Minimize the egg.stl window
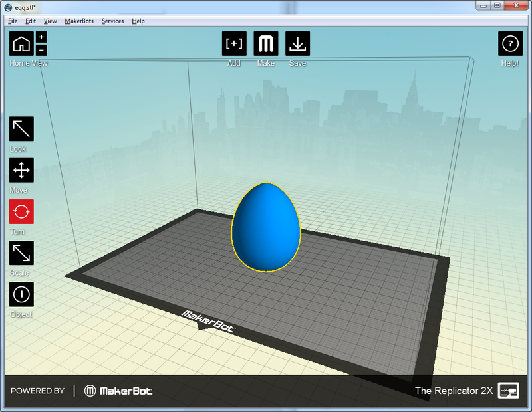This screenshot has width=532, height=412. point(483,6)
